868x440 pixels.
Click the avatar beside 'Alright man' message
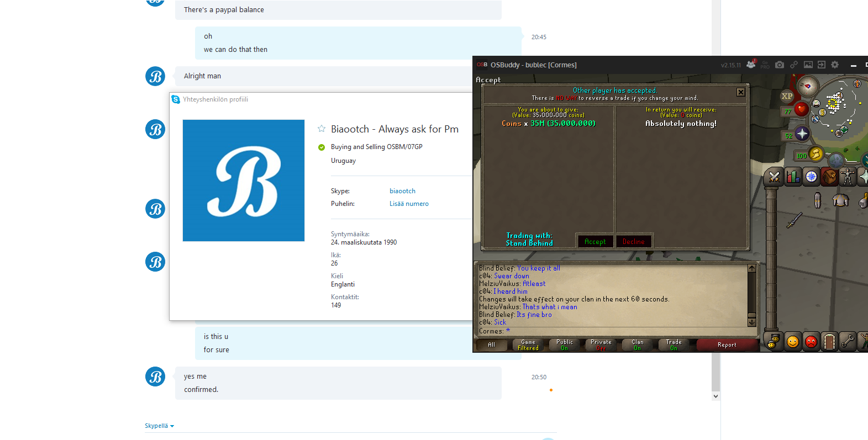(x=155, y=76)
